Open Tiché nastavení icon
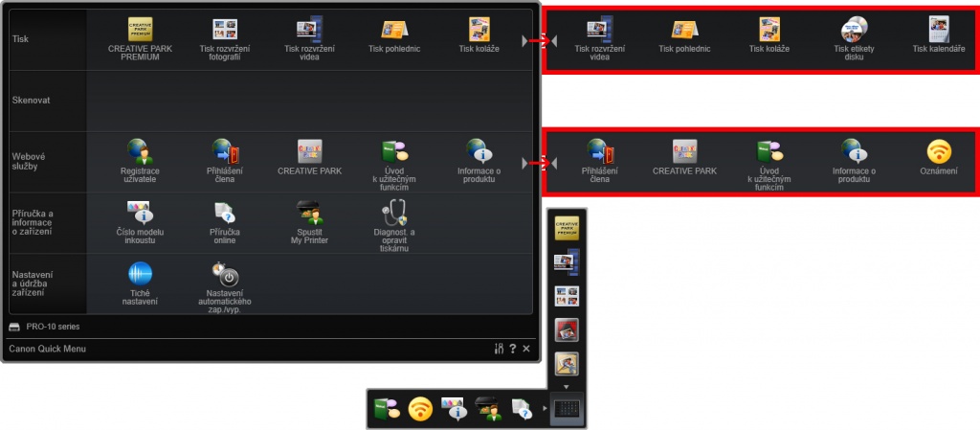 140,274
